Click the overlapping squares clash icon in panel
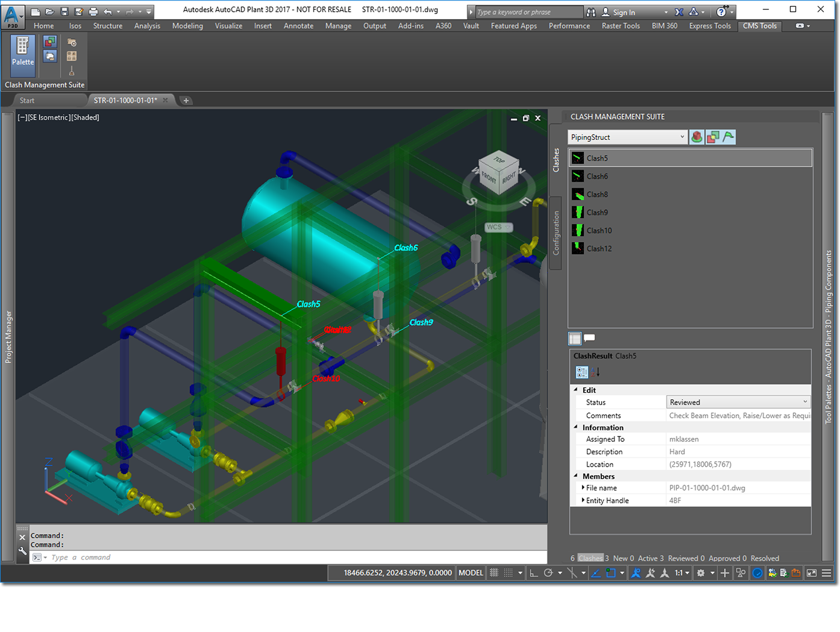The width and height of the screenshot is (840, 632). [x=713, y=137]
